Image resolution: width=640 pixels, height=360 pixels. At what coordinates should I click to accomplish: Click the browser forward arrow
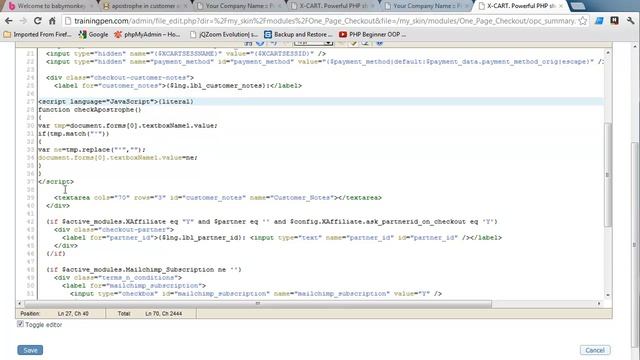pyautogui.click(x=23, y=21)
